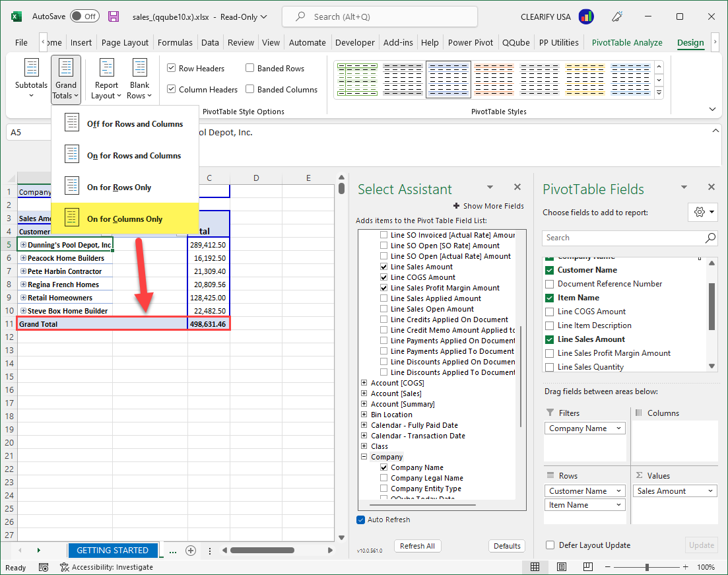
Task: Choose On for Rows Only
Action: 125,187
